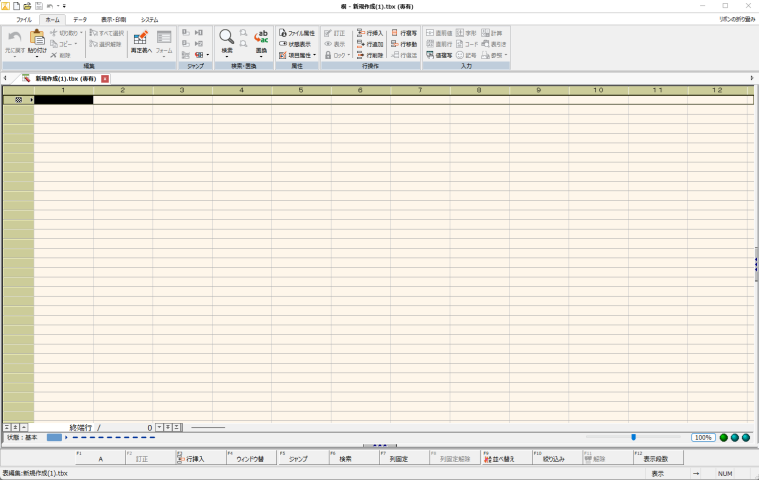This screenshot has width=759, height=480.
Task: Click the open folder icon in title bar
Action: coord(28,6)
